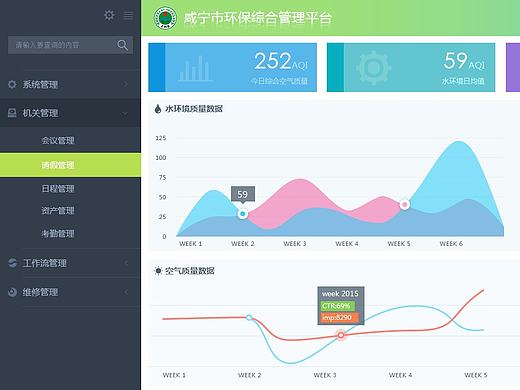This screenshot has width=520, height=390.
Task: Click WEEK 4 label on water chart
Action: coord(347,244)
